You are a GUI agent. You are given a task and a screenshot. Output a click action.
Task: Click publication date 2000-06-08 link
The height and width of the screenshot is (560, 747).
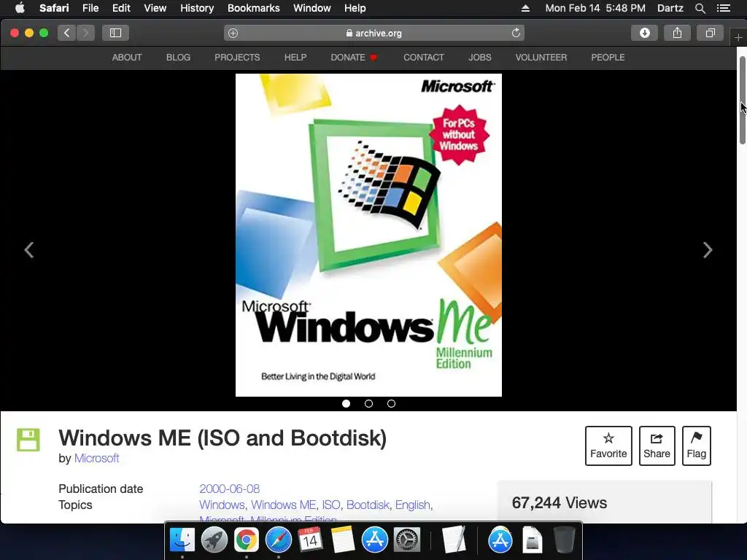tap(230, 489)
